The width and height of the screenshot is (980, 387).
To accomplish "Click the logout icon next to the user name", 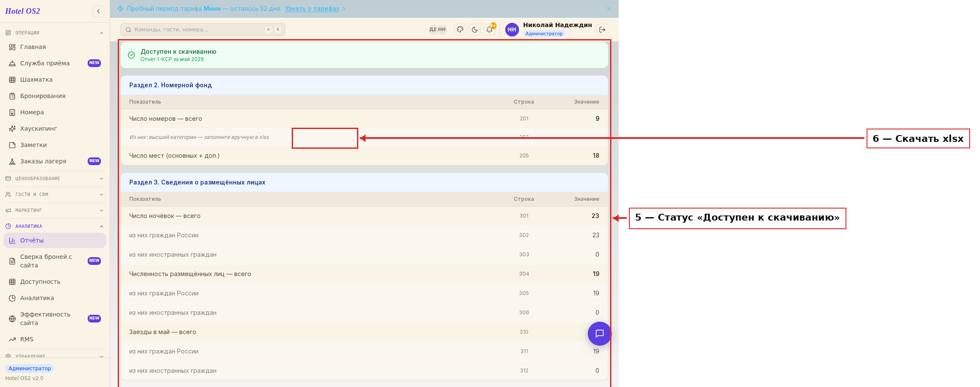I will 602,30.
